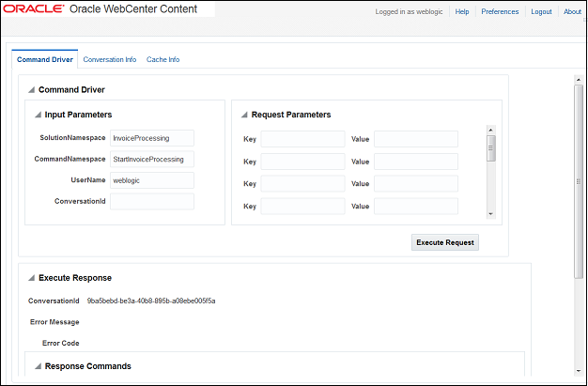Select the Command Driver tab
The width and height of the screenshot is (588, 386).
(x=45, y=59)
